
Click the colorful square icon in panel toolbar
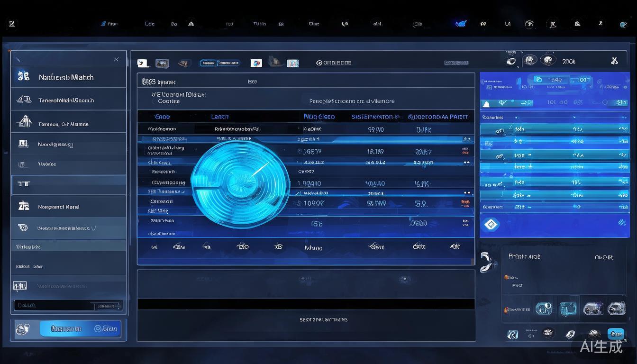tap(256, 63)
